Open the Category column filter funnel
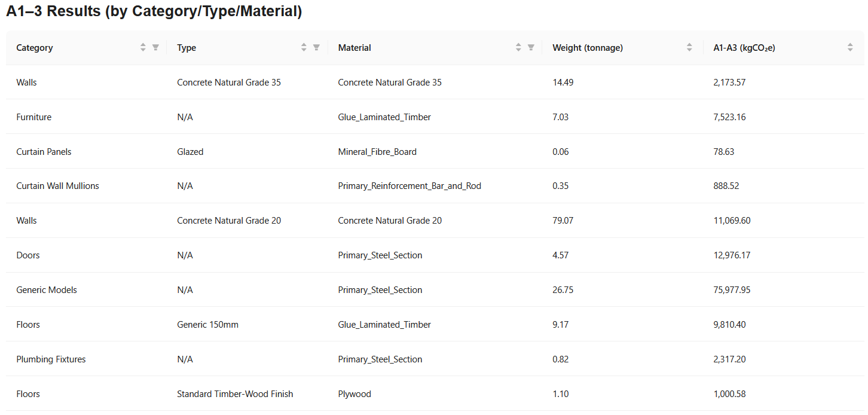868x415 pixels. click(155, 47)
